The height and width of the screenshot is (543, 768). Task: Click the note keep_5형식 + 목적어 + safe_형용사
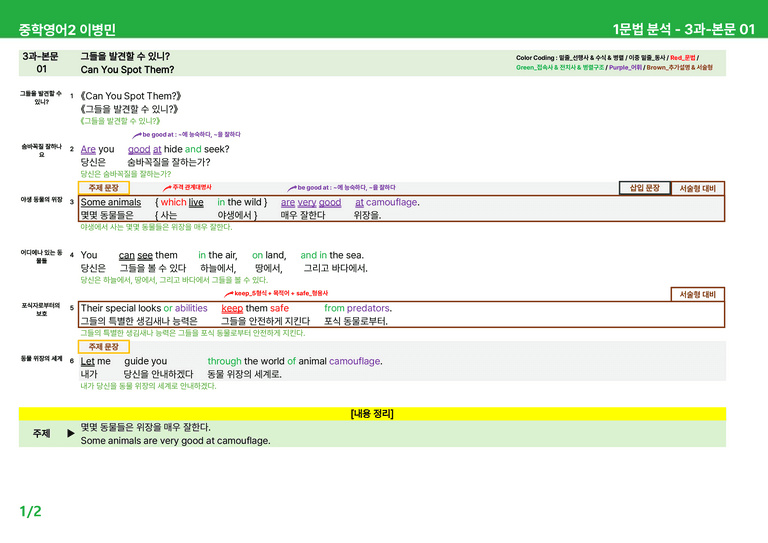coord(281,293)
